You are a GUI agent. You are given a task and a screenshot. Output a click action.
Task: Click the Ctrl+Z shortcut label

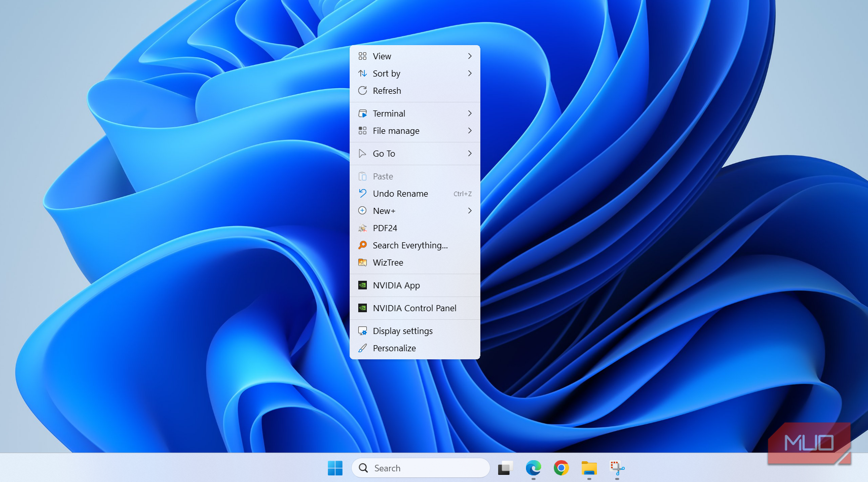coord(463,194)
